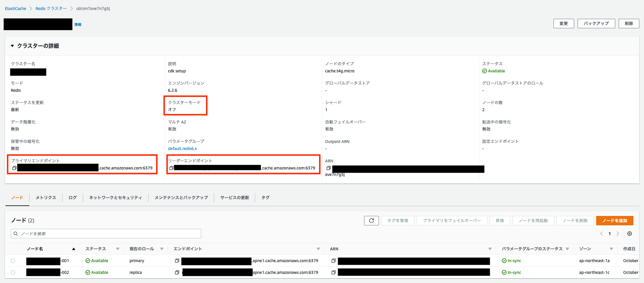Open エンドポイント column filter arrow
Screen dimensions: 644x283
(x=318, y=249)
